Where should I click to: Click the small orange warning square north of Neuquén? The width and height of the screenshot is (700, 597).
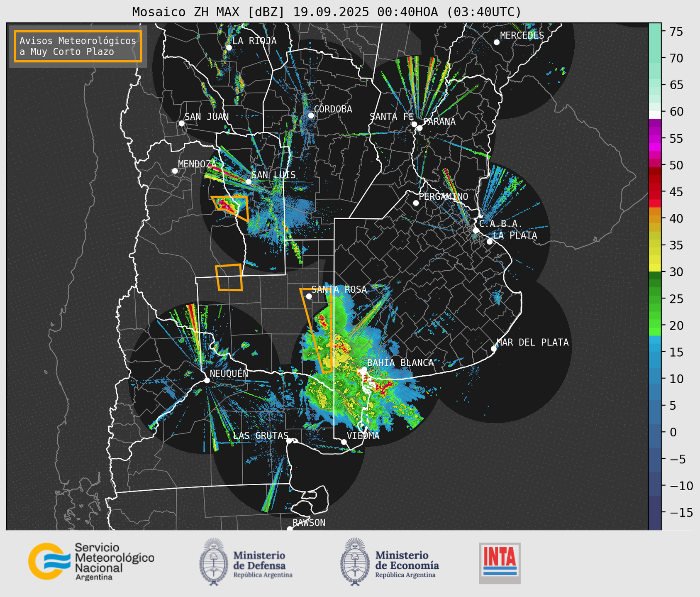[229, 277]
